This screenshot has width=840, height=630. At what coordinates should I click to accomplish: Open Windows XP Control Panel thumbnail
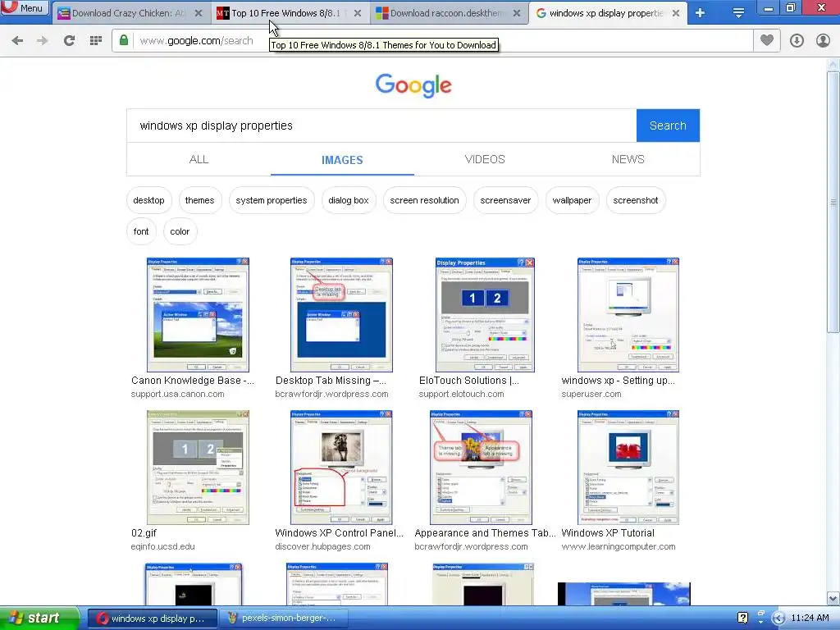(341, 468)
